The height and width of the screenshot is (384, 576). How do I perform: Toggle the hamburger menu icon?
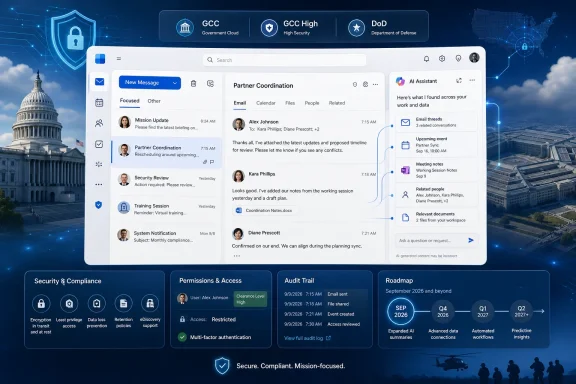pos(119,58)
